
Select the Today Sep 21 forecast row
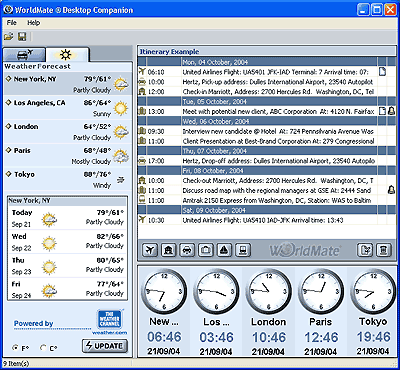point(67,218)
